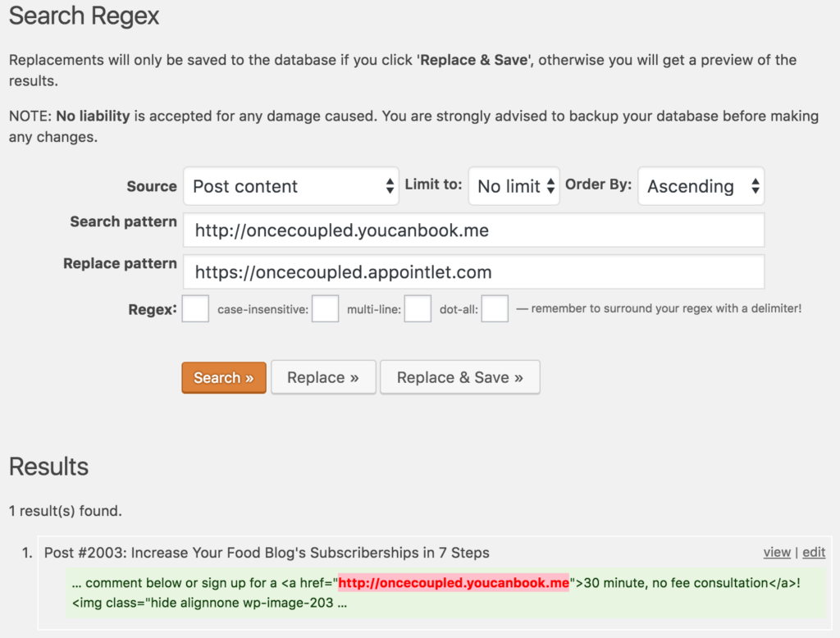
Task: Open the view link for Post #2003
Action: click(x=777, y=552)
